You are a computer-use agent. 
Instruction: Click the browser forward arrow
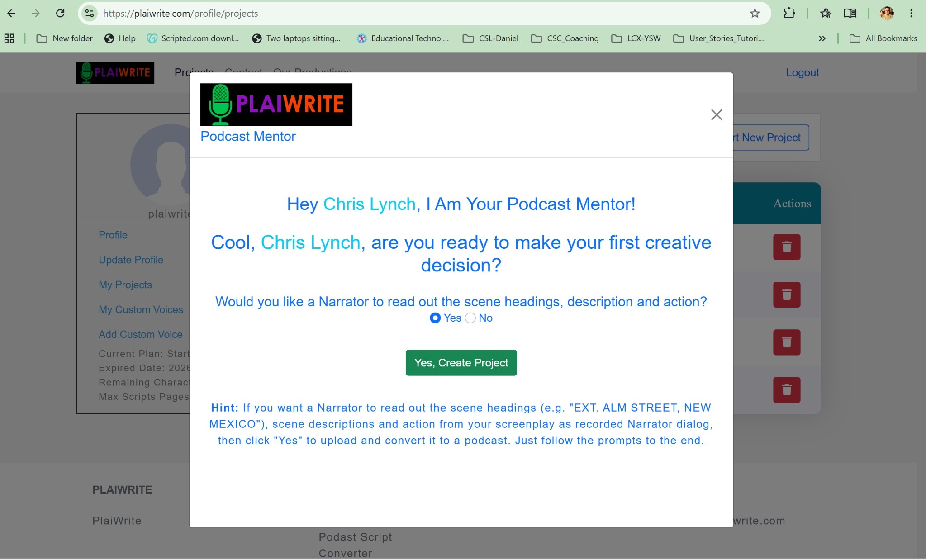[36, 13]
